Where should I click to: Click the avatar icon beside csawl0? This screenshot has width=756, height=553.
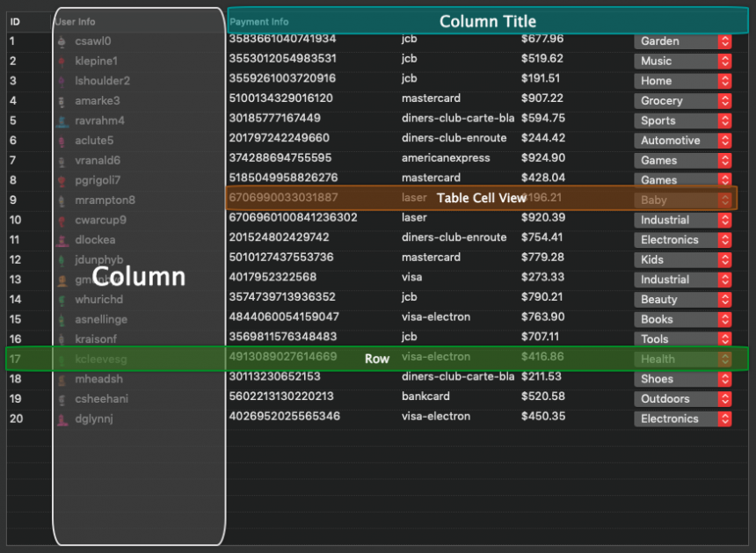point(61,41)
